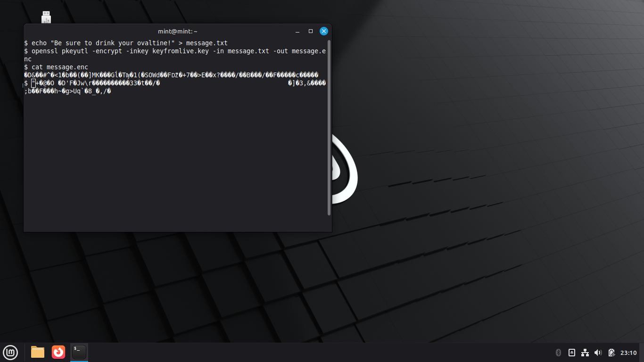Click the mint@mint:~ title bar
Screen dimensions: 644x362
[178, 31]
